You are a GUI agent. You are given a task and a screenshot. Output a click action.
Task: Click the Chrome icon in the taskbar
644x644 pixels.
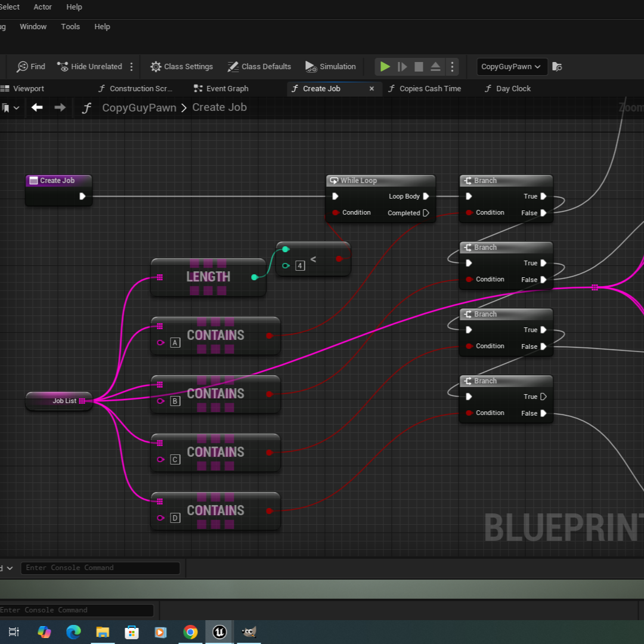click(x=190, y=632)
